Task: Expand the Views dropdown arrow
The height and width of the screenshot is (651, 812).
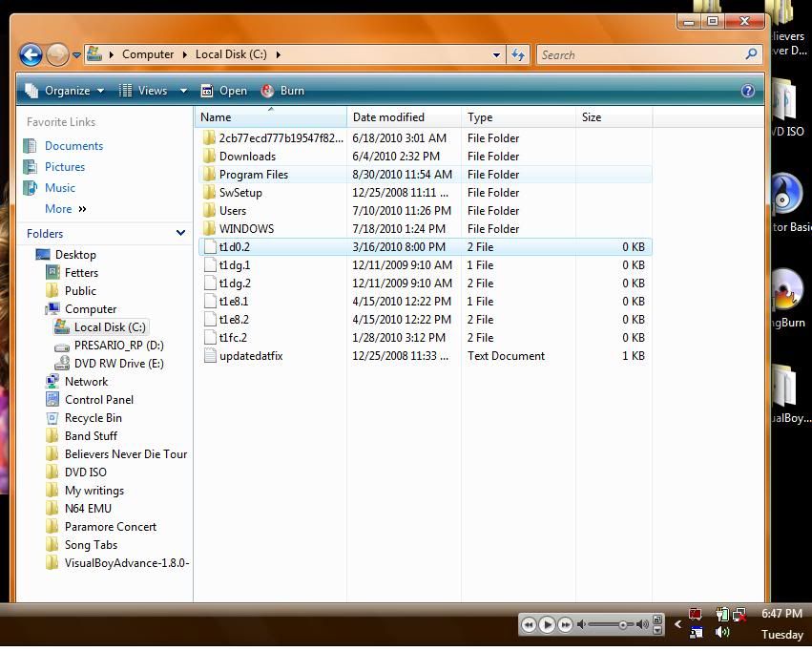Action: [x=183, y=91]
